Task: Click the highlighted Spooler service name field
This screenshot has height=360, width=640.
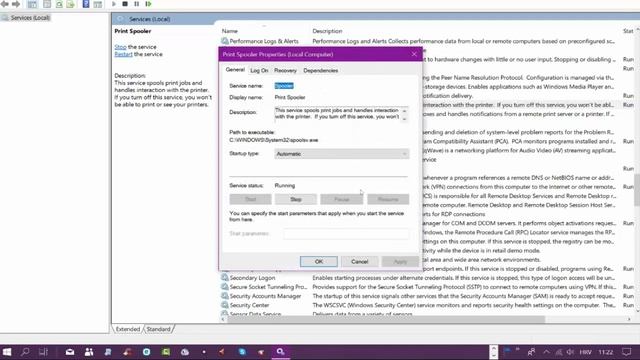Action: [284, 86]
